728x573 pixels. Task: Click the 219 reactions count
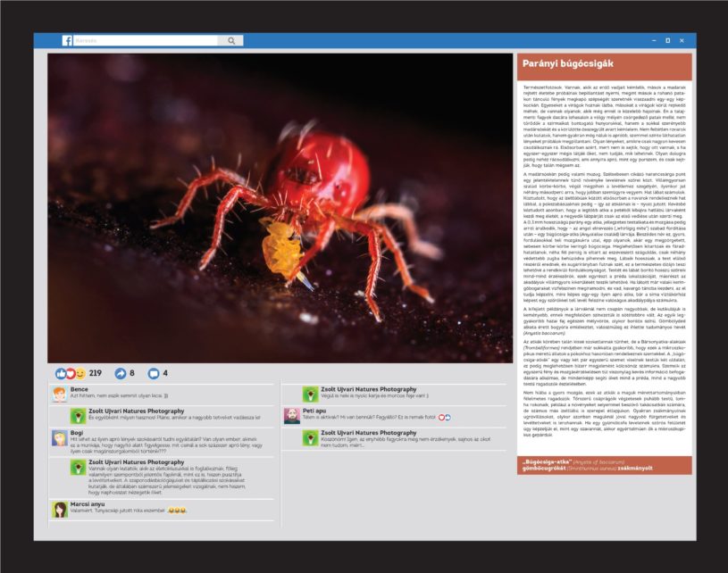click(x=96, y=373)
